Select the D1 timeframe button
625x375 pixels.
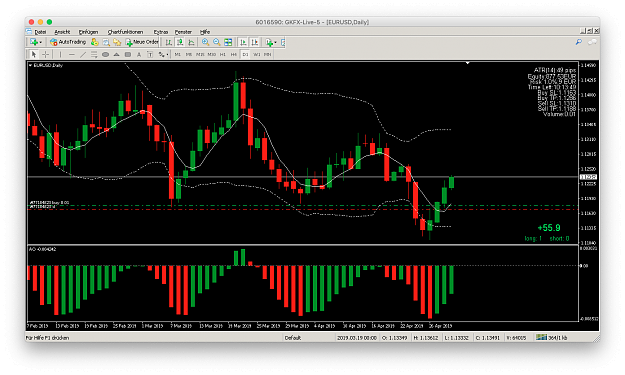coord(245,55)
